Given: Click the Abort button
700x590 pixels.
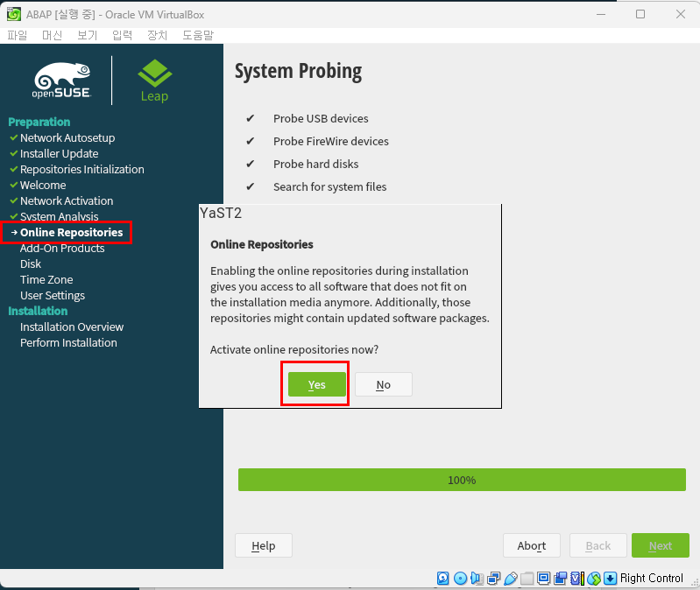Looking at the screenshot, I should pos(532,545).
